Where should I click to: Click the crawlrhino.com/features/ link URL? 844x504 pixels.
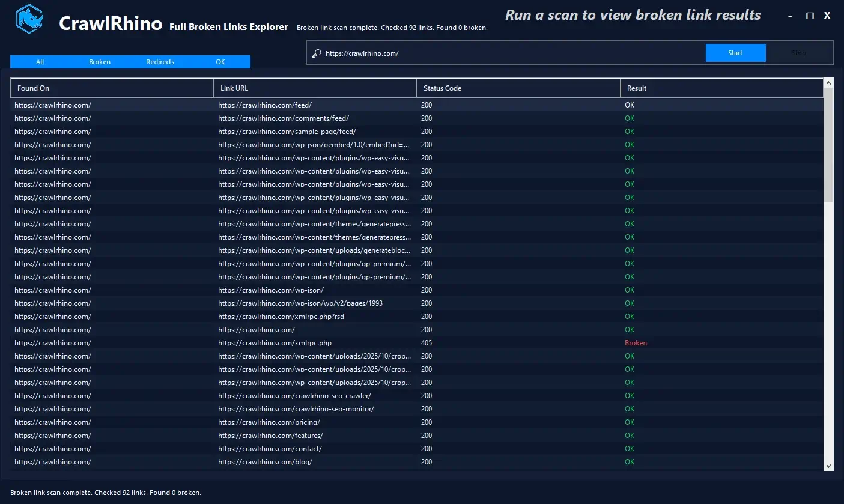pyautogui.click(x=270, y=436)
